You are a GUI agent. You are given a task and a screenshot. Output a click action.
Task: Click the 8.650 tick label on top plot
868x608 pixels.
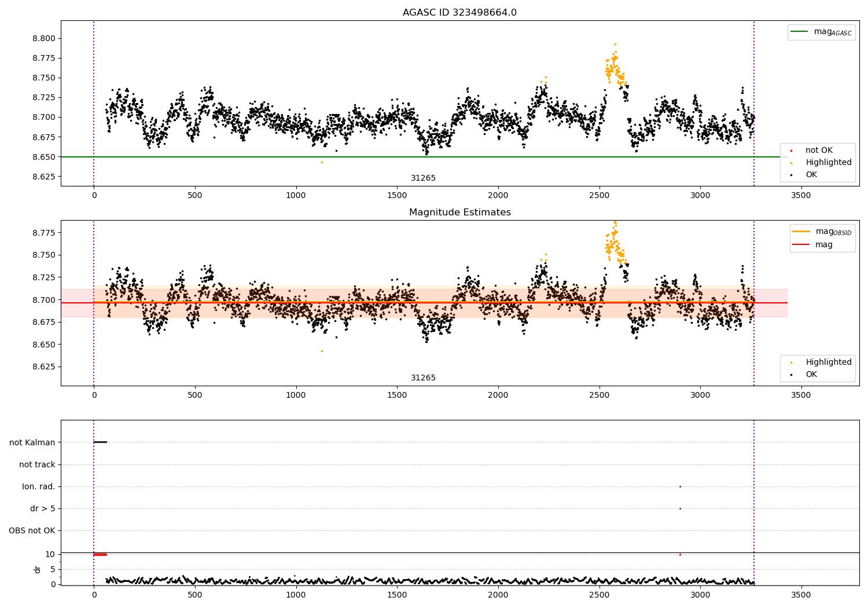point(44,157)
